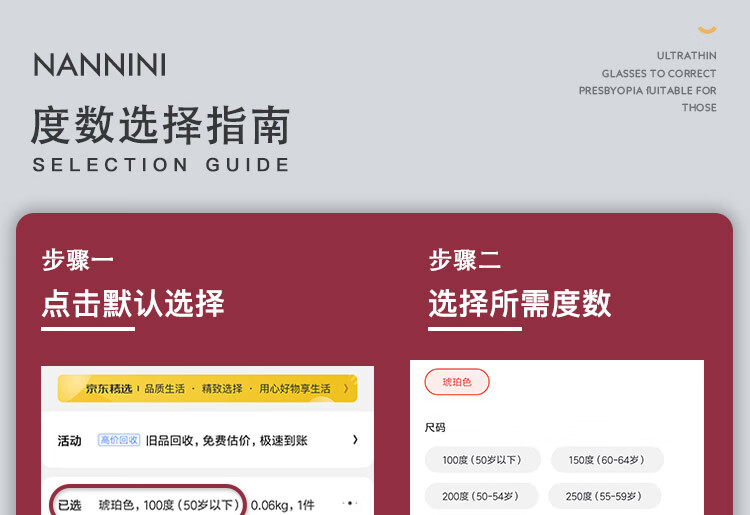This screenshot has height=515, width=750.
Task: Click the orange smile icon at top right
Action: (x=707, y=31)
